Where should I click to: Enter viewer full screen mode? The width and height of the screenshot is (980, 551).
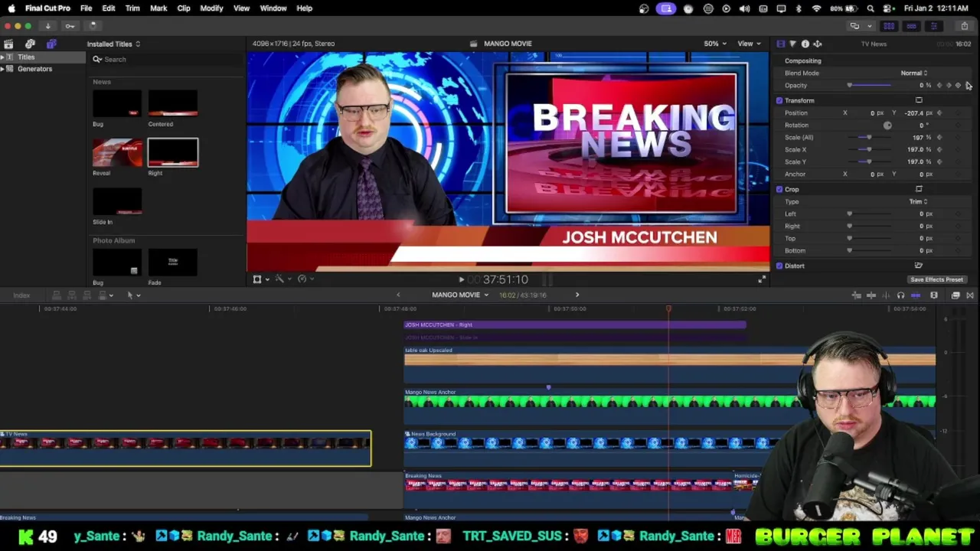tap(762, 279)
